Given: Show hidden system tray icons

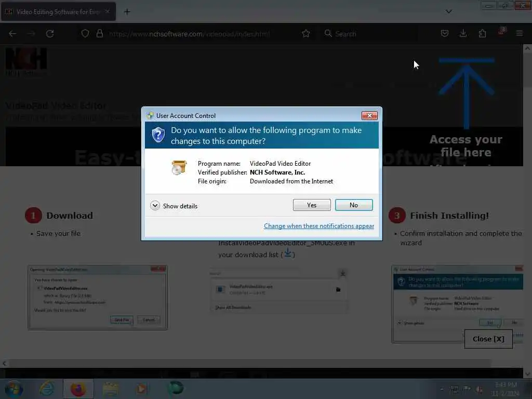Looking at the screenshot, I should point(442,390).
